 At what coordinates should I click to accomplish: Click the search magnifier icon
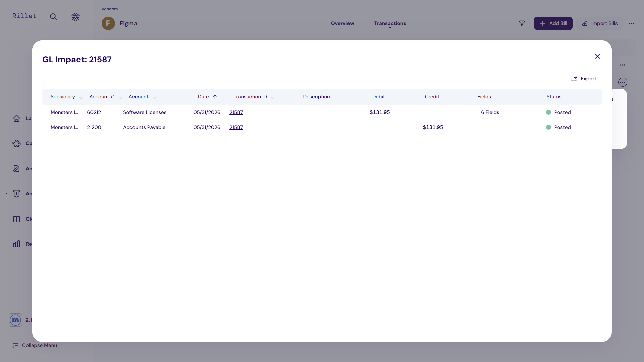pyautogui.click(x=53, y=17)
